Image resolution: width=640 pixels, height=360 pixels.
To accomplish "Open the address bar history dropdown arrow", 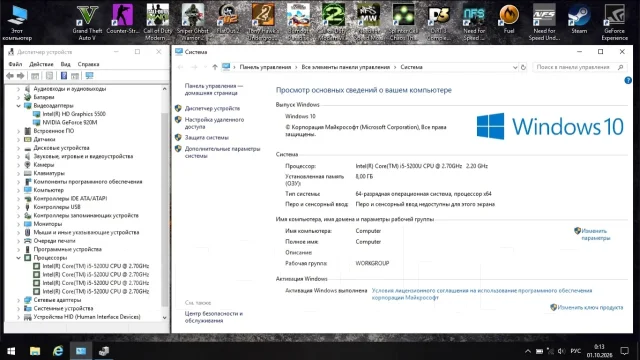I will [x=515, y=67].
